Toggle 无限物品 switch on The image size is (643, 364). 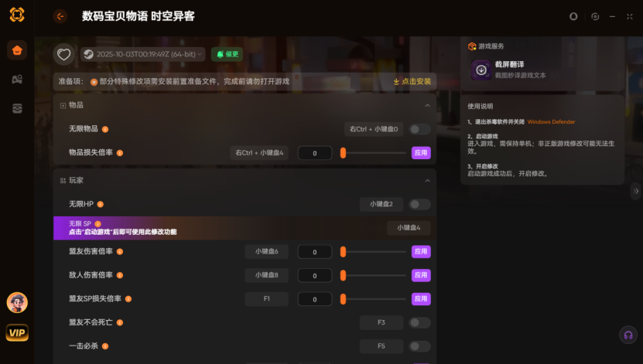point(419,129)
